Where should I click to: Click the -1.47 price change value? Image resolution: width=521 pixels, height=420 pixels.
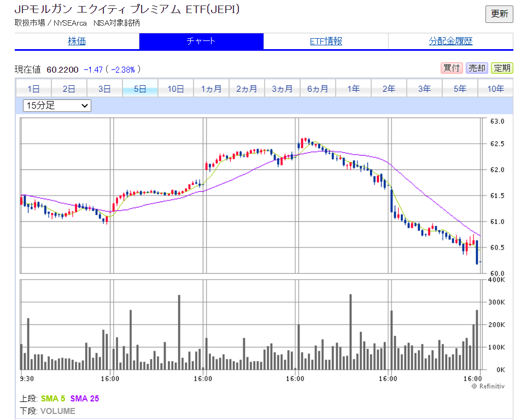tap(93, 69)
